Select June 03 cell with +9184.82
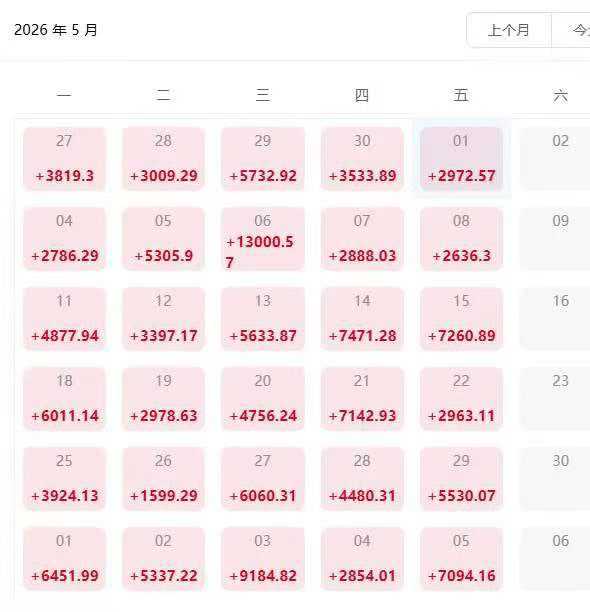 pyautogui.click(x=263, y=559)
